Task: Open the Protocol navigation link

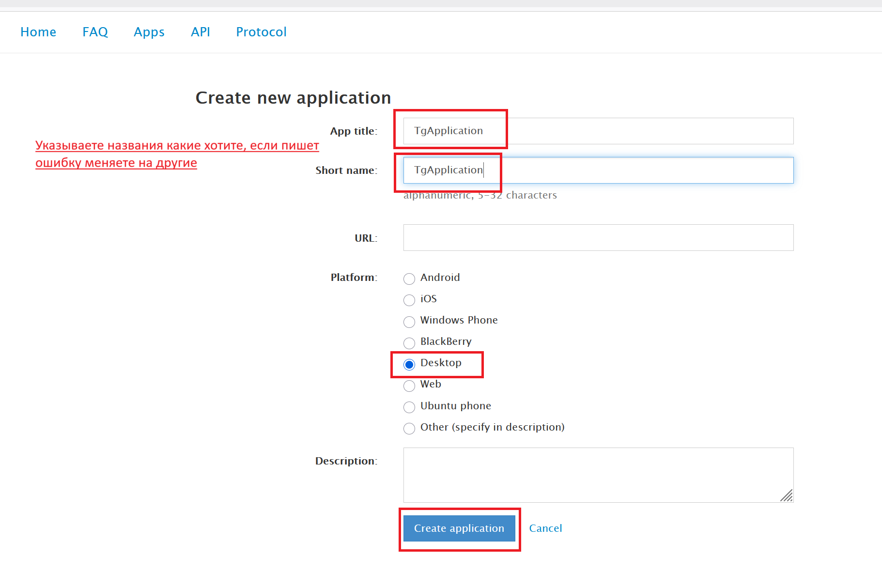Action: pyautogui.click(x=261, y=32)
